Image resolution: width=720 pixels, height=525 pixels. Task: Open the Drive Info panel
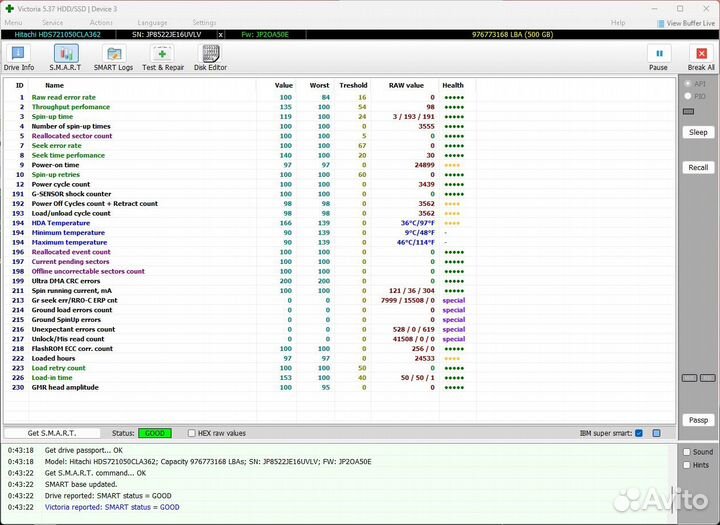click(x=18, y=58)
